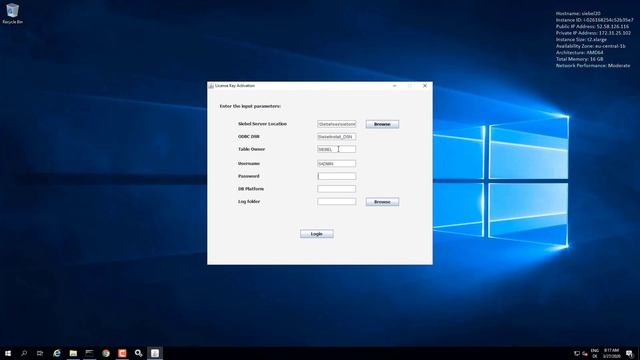Open the ENG language indicator
This screenshot has width=640, height=360.
[x=595, y=353]
